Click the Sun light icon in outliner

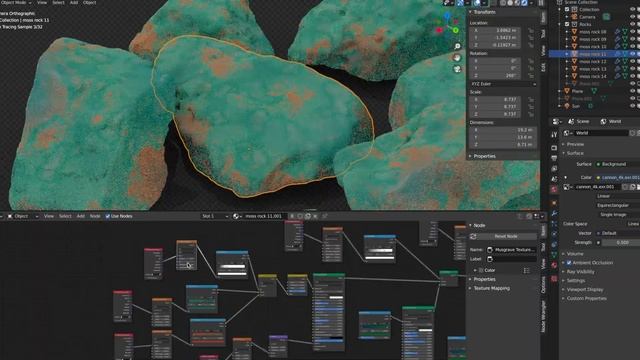567,106
